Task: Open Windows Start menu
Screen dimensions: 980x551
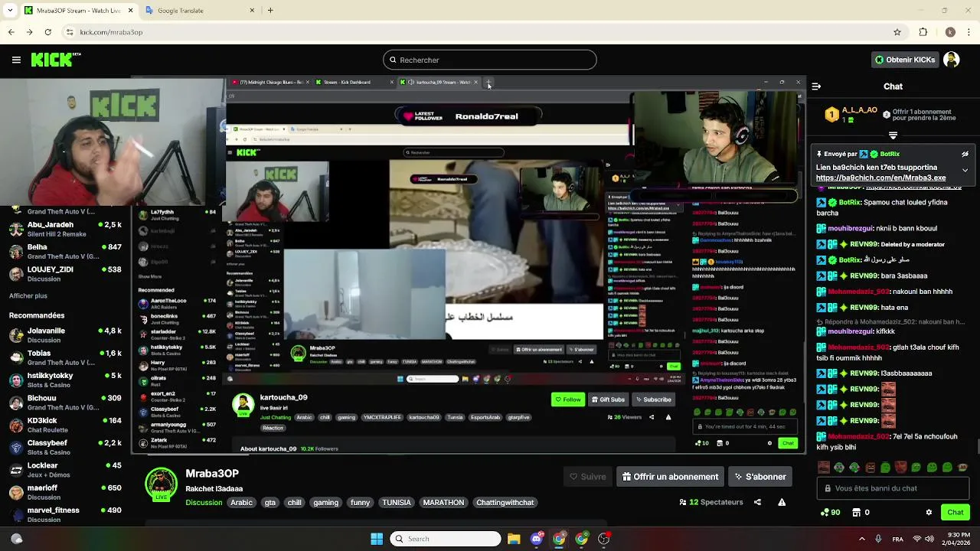Action: pos(377,539)
